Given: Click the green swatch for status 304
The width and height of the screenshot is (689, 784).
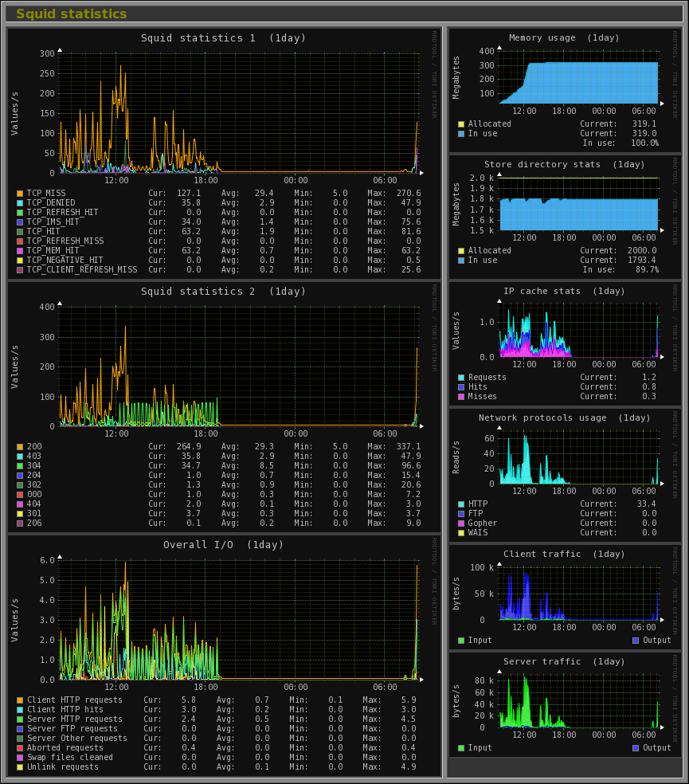Looking at the screenshot, I should pos(20,466).
